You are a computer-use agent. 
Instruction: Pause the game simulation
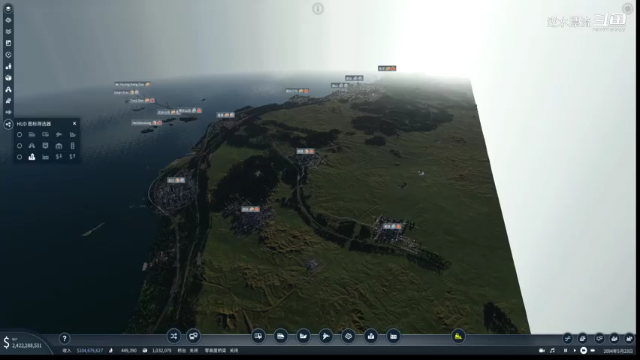coord(565,350)
